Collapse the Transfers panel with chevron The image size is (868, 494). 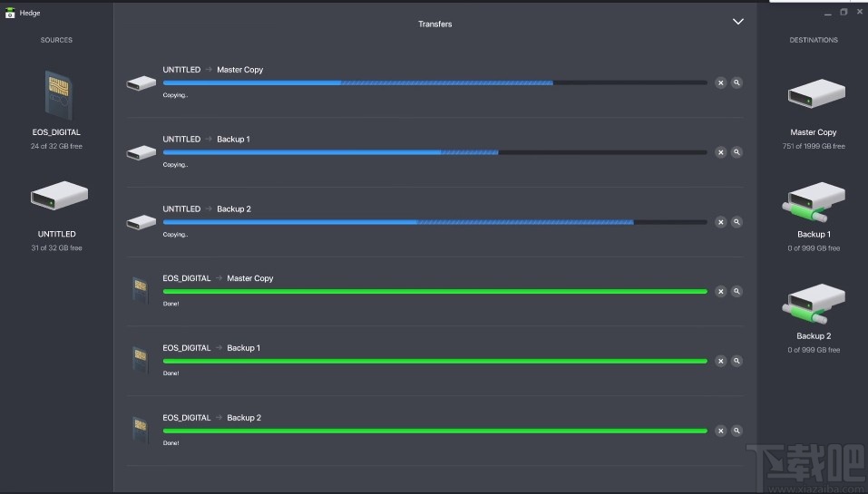[738, 22]
